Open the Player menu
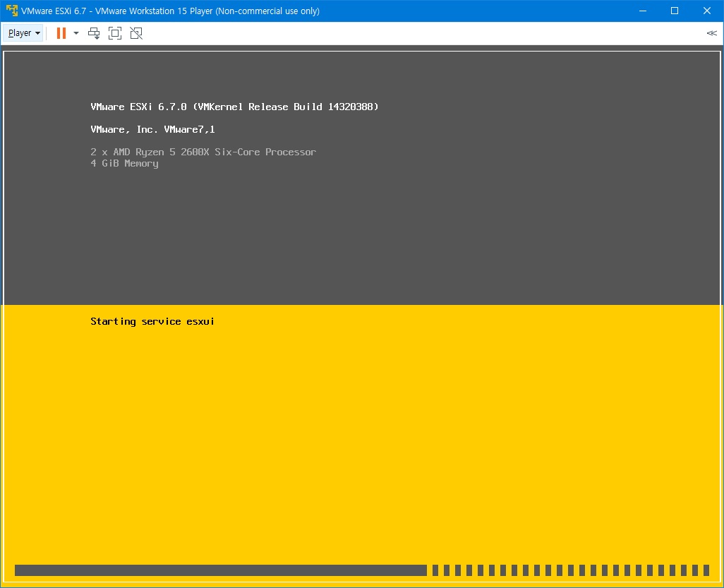This screenshot has width=724, height=588. [x=23, y=33]
